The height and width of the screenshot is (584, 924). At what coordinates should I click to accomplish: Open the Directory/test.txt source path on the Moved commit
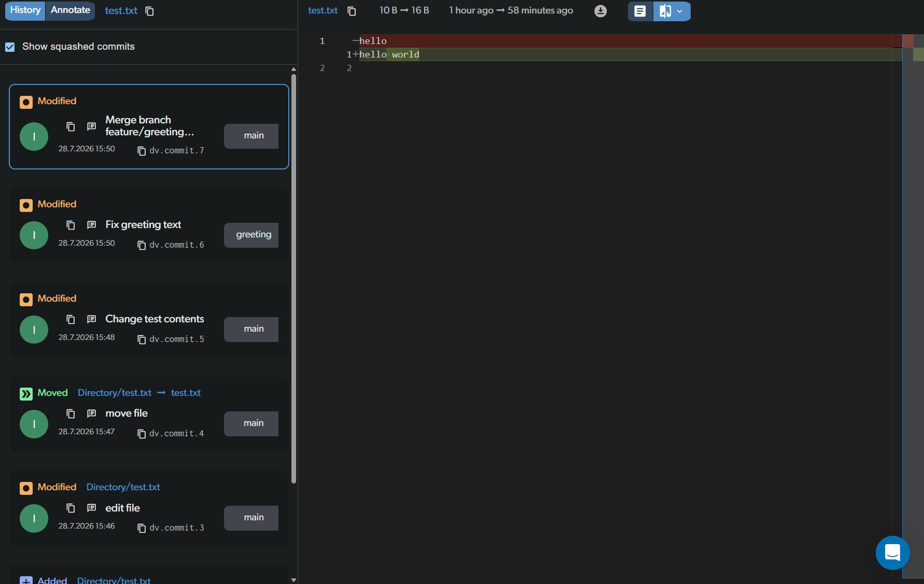[x=115, y=393]
